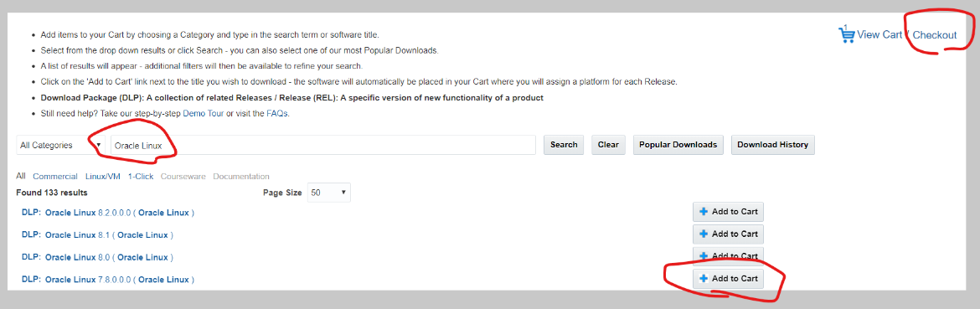Open the All Categories dropdown
The height and width of the screenshot is (309, 980).
point(60,145)
